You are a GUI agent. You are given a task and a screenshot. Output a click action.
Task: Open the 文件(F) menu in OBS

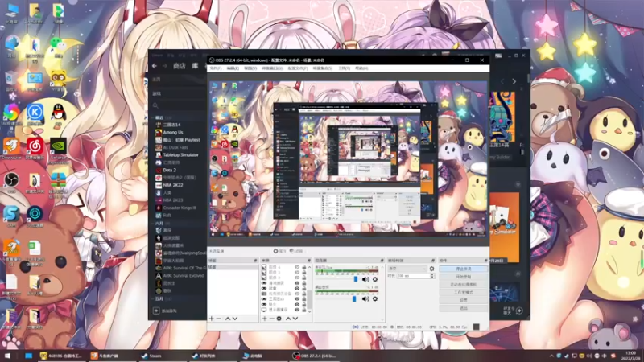(216, 68)
